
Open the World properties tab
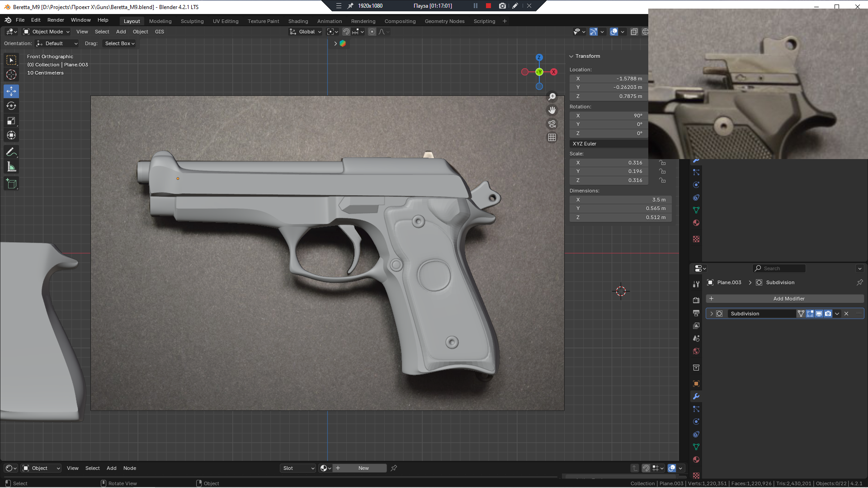pos(696,351)
